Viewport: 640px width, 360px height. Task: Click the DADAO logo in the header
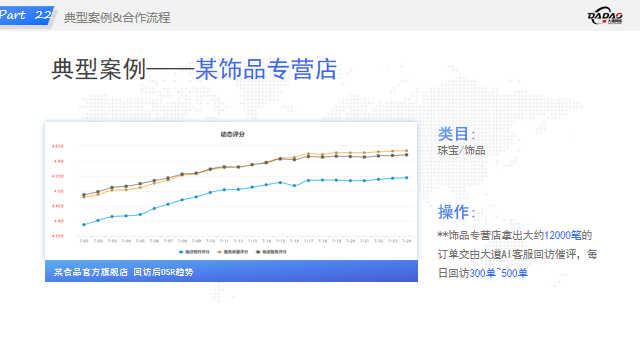click(x=605, y=16)
